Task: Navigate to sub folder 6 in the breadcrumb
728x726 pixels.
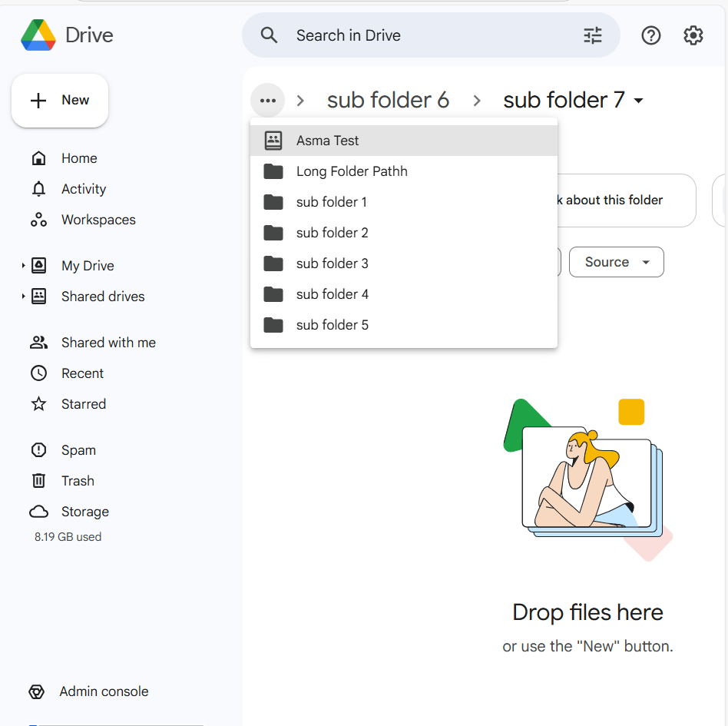Action: coord(388,100)
